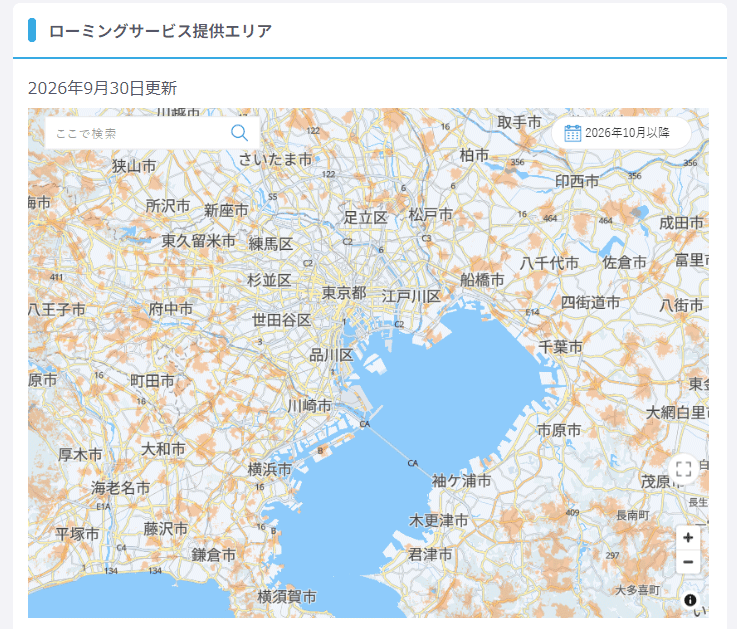Click the 松戸市 map label
The height and width of the screenshot is (629, 737).
pos(431,215)
